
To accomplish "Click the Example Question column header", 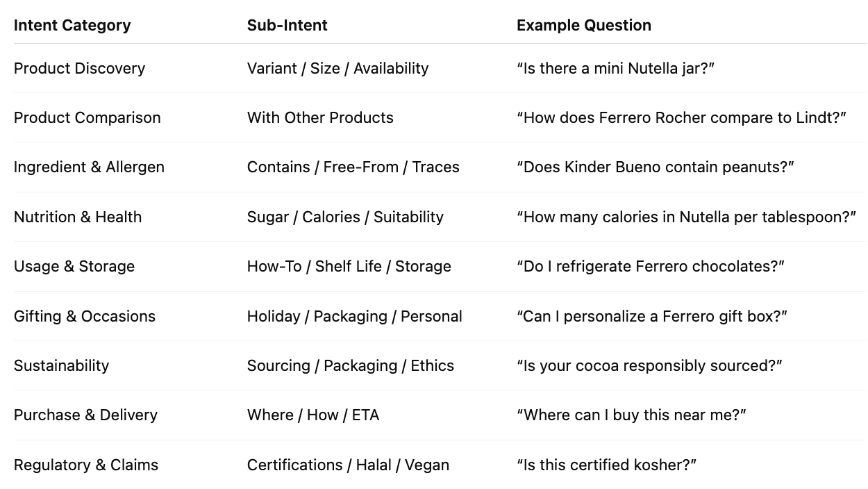I will tap(584, 26).
